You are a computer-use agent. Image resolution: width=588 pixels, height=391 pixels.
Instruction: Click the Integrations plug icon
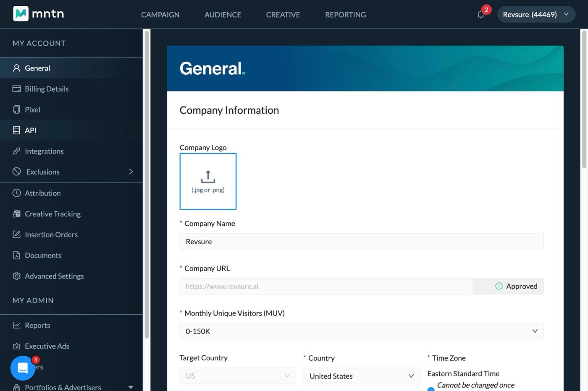click(16, 151)
